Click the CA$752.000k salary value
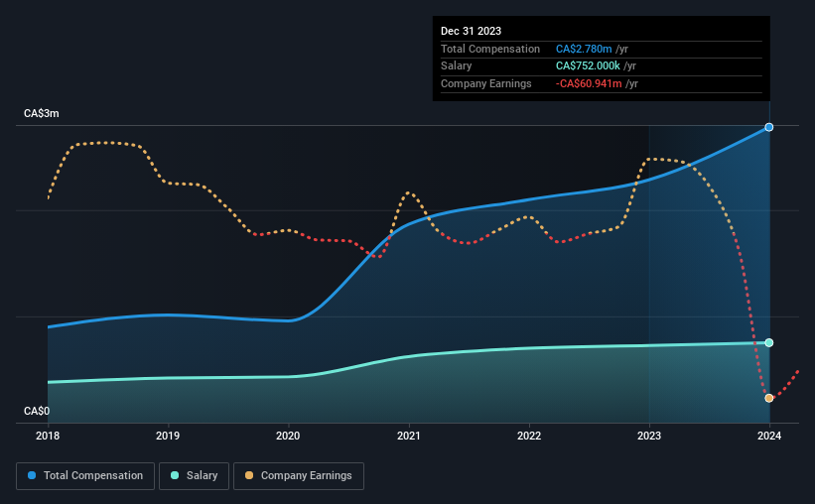 point(588,66)
